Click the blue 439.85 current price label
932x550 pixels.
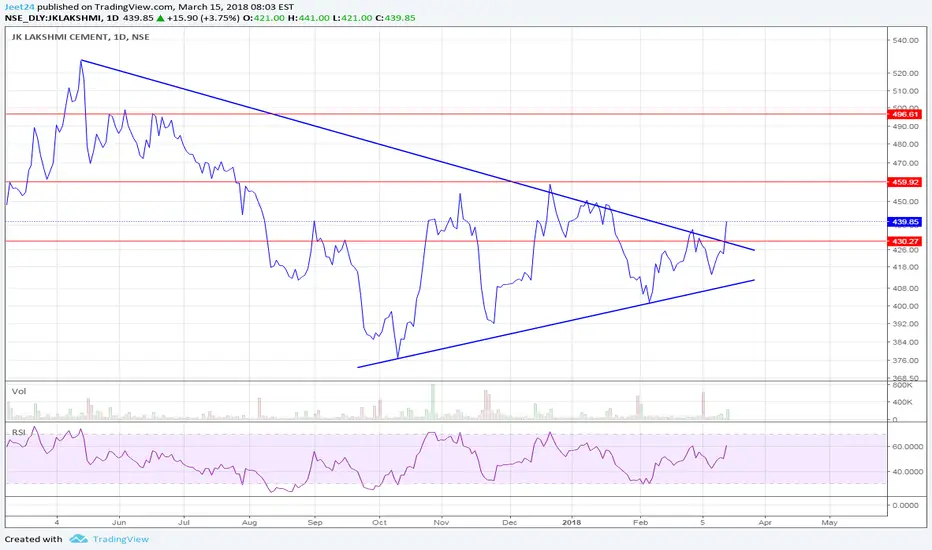click(x=905, y=221)
